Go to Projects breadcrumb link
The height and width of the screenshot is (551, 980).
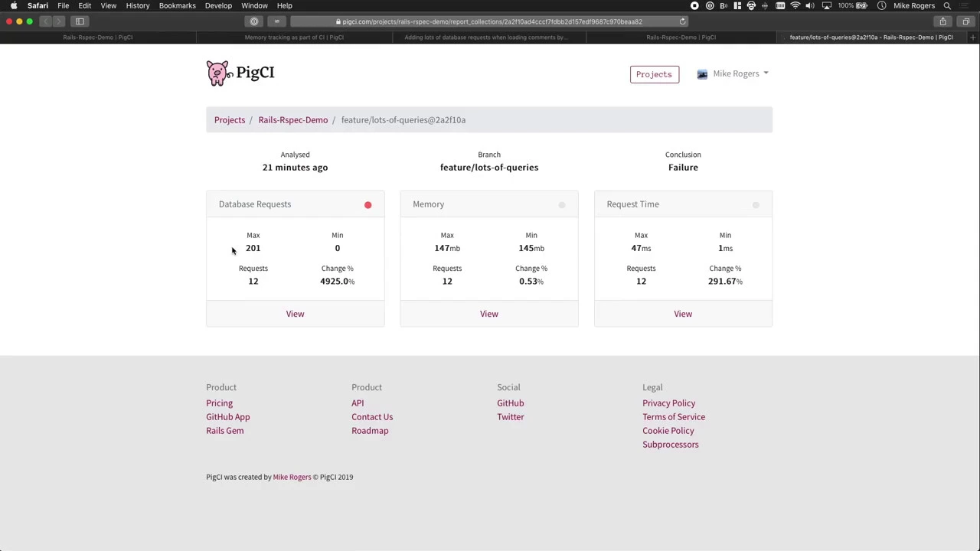coord(230,120)
